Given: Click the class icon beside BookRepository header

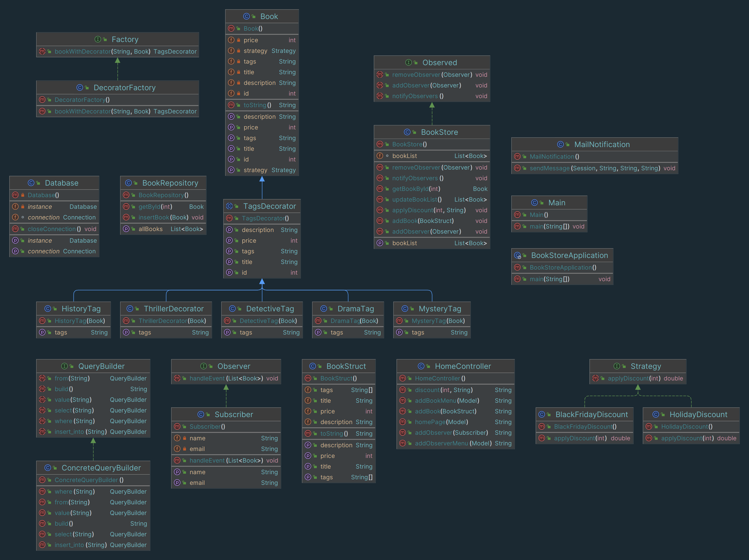Looking at the screenshot, I should point(128,183).
